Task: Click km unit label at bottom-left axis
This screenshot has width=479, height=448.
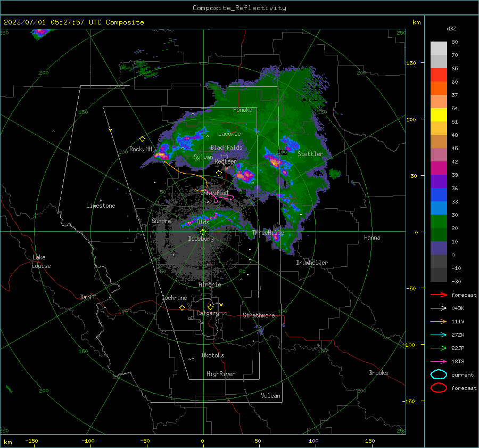Action: click(x=7, y=442)
